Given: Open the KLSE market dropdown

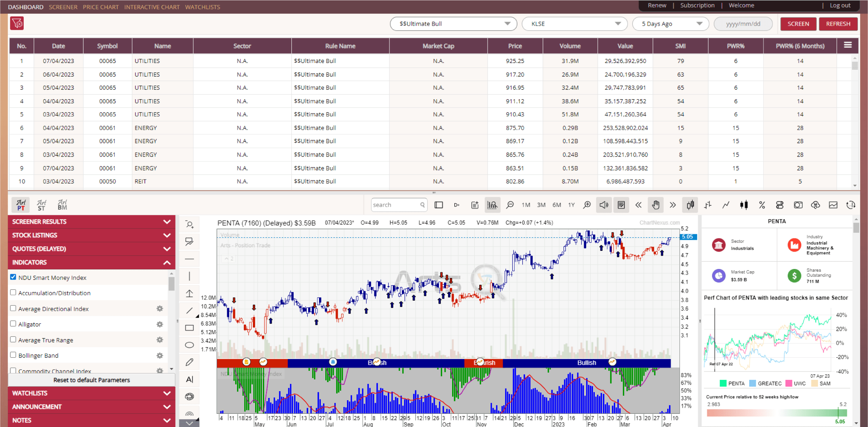Looking at the screenshot, I should pyautogui.click(x=574, y=24).
